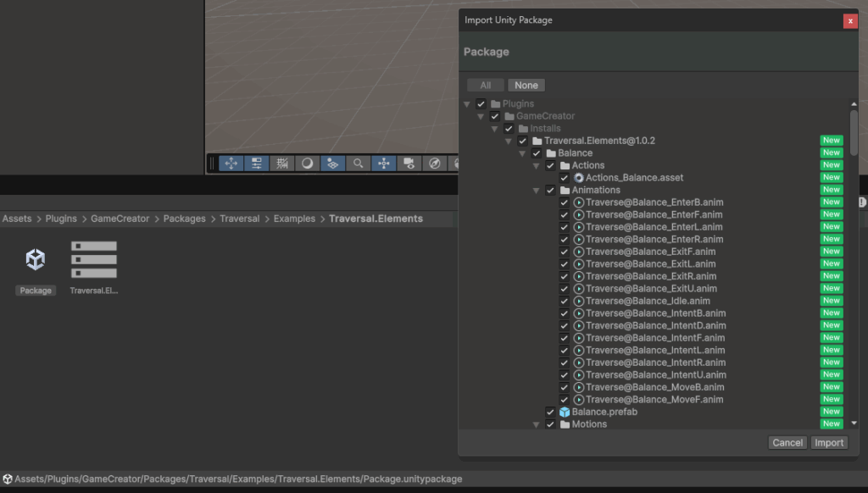Viewport: 868px width, 493px height.
Task: Collapse the Actions folder tree arrow
Action: click(x=536, y=166)
